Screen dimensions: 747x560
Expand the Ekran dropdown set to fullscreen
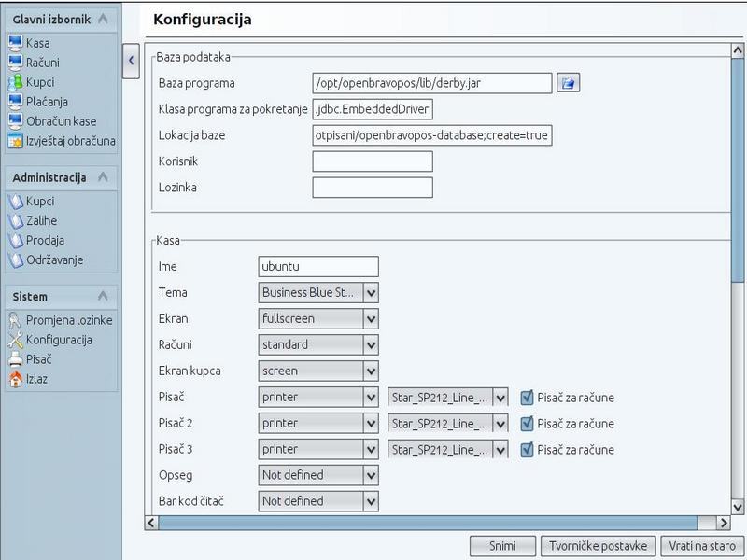pos(318,318)
